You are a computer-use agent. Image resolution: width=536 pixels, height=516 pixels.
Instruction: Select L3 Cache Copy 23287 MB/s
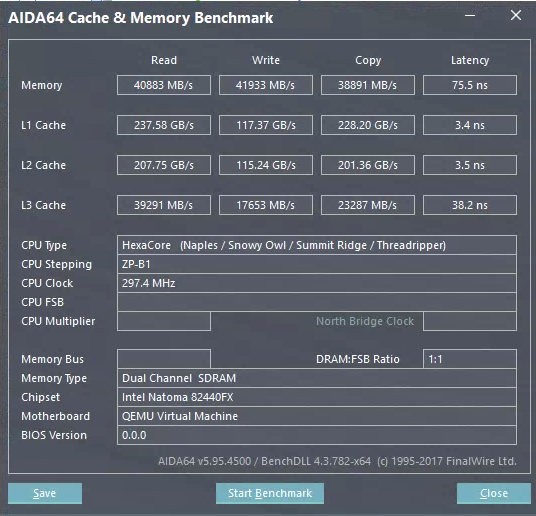[368, 205]
